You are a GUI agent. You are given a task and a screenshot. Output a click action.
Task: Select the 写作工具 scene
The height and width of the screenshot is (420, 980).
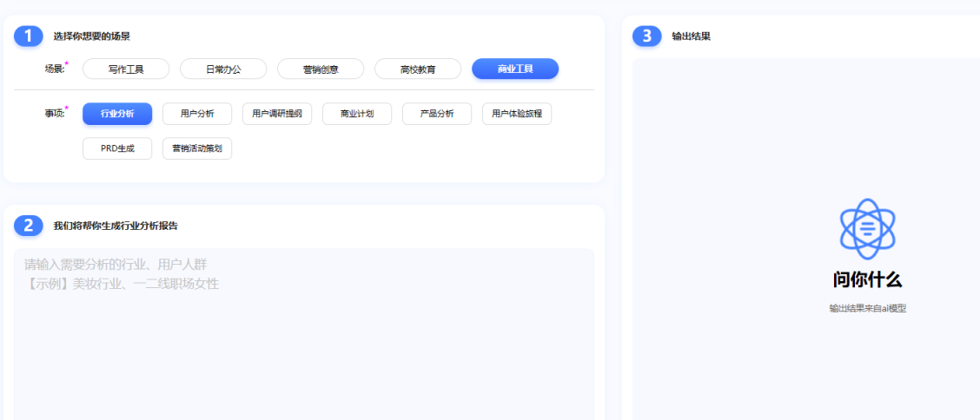pos(126,69)
